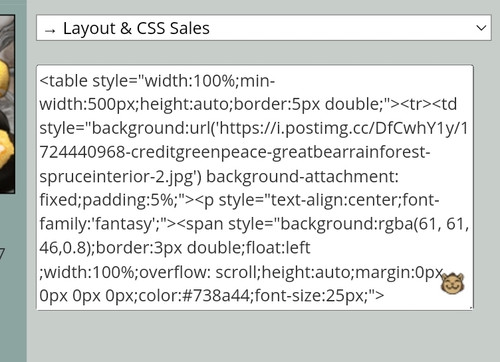500x362 pixels.
Task: Click the cat face emoji icon
Action: click(x=452, y=284)
